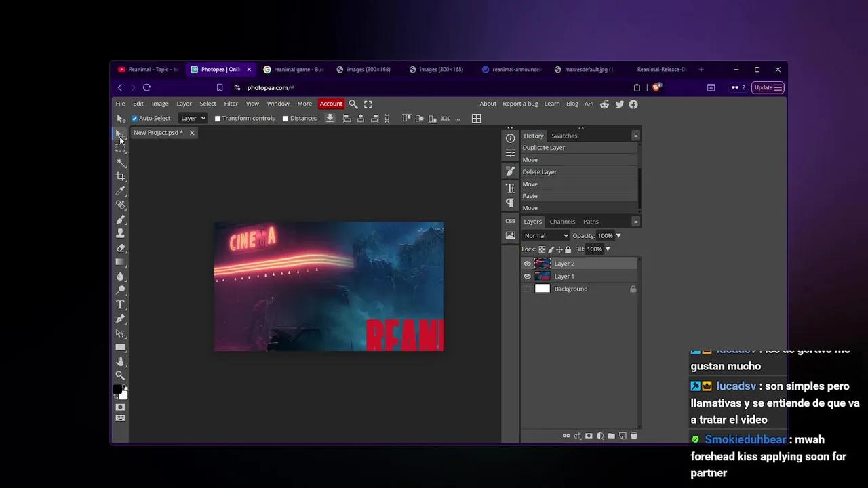Click the Layer 2 thumbnail
The width and height of the screenshot is (868, 488).
pyautogui.click(x=542, y=264)
